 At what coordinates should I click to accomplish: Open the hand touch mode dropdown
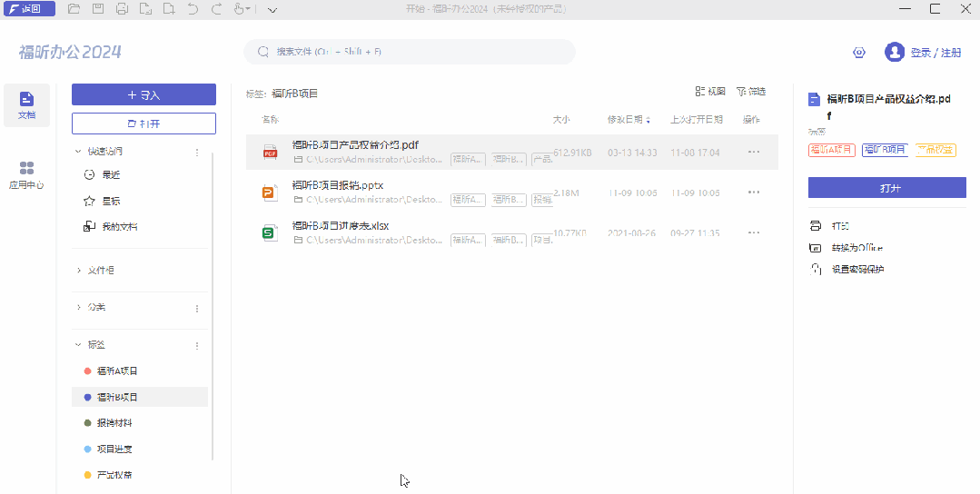(x=242, y=9)
